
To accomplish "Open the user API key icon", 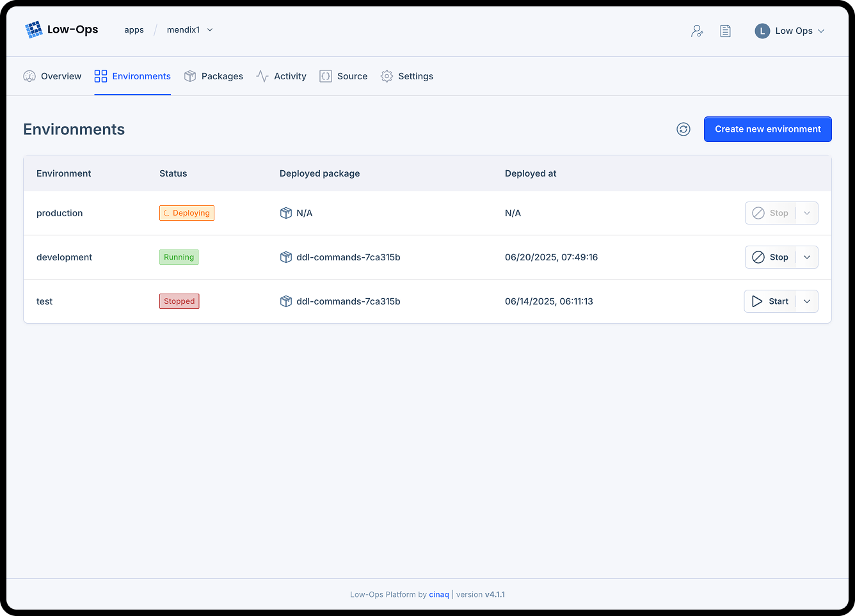I will click(x=697, y=30).
